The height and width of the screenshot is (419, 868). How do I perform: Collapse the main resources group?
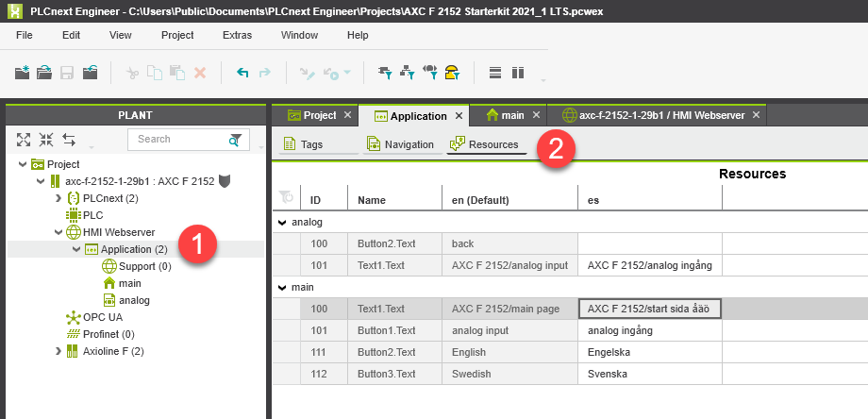click(x=283, y=288)
